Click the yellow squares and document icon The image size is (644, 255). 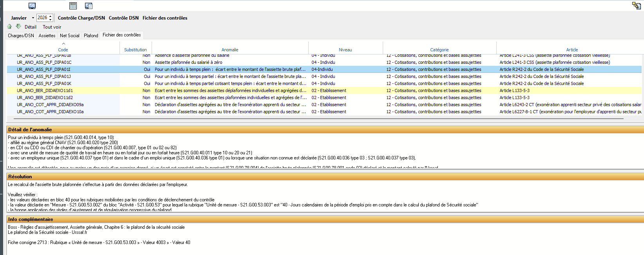click(x=636, y=5)
